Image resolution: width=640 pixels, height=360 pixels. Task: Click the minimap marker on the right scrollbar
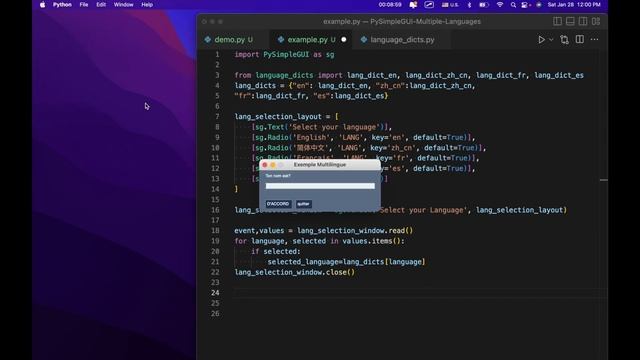click(604, 180)
